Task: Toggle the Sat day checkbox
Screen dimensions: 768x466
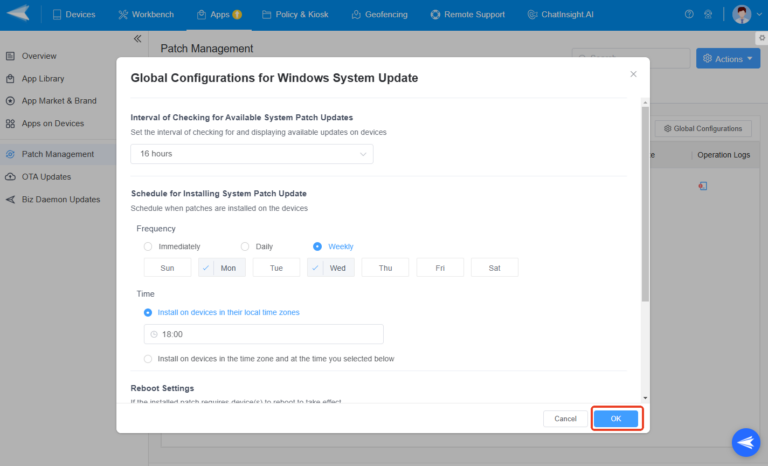Action: [494, 268]
